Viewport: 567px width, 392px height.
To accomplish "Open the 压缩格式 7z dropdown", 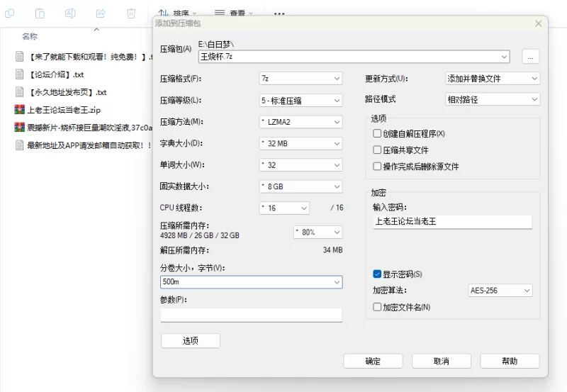I will pos(301,79).
